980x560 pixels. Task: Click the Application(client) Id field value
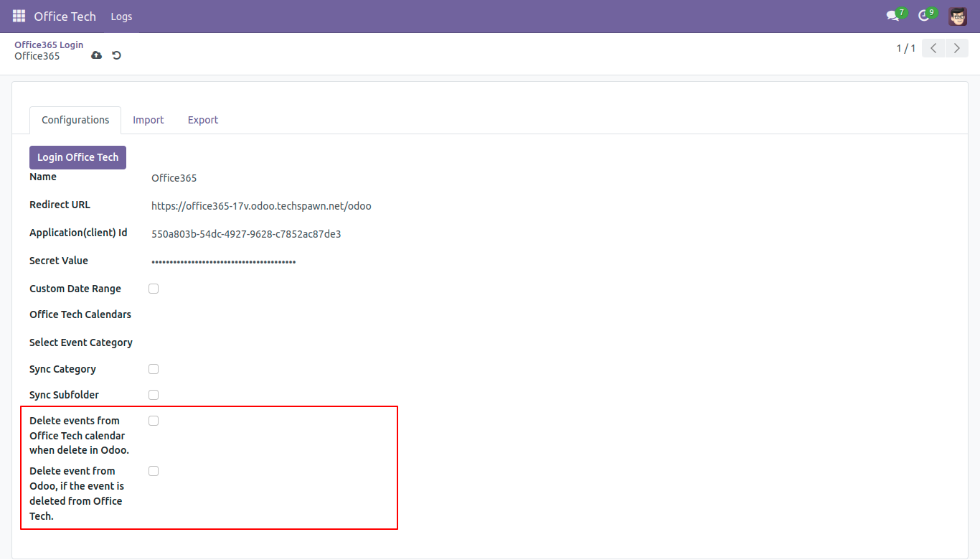click(246, 234)
